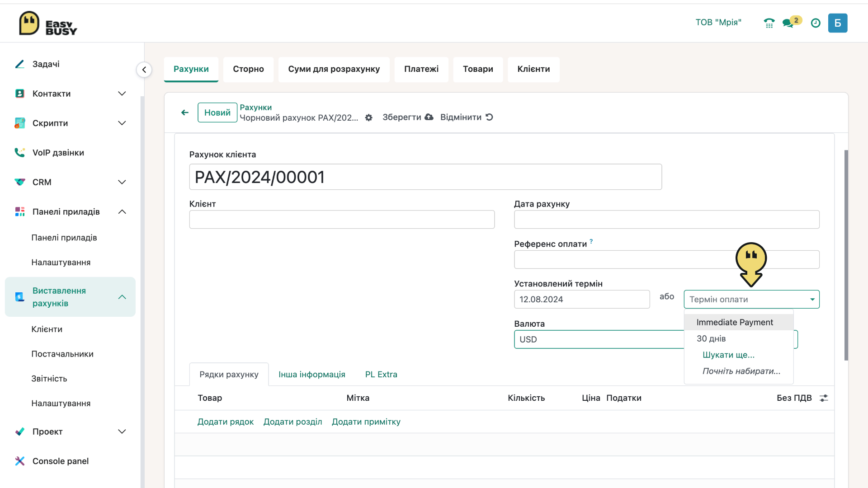Screen dimensions: 868x488
Task: Expand the Контакти menu chevron
Action: point(122,94)
